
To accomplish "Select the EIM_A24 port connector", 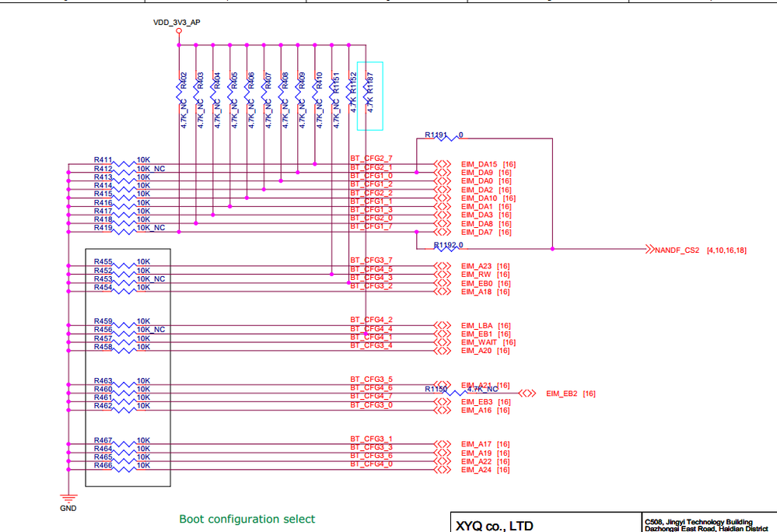I will tap(443, 470).
